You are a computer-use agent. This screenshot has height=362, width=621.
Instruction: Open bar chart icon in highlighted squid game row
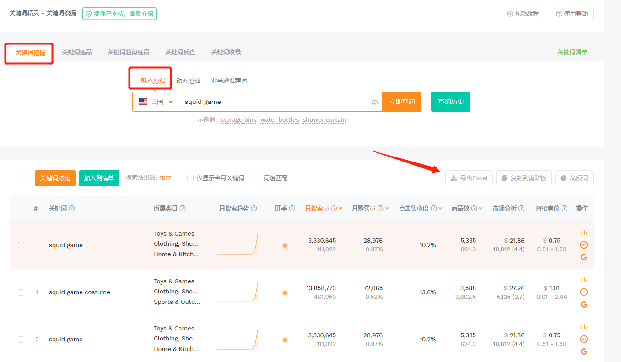584,232
